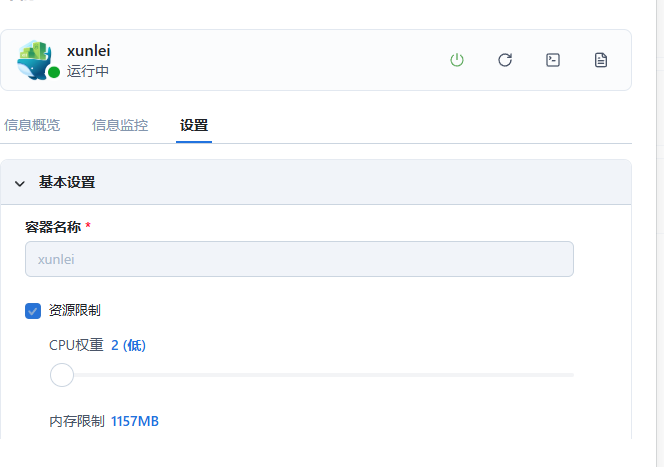Open the container terminal icon
This screenshot has width=664, height=467.
tap(553, 60)
